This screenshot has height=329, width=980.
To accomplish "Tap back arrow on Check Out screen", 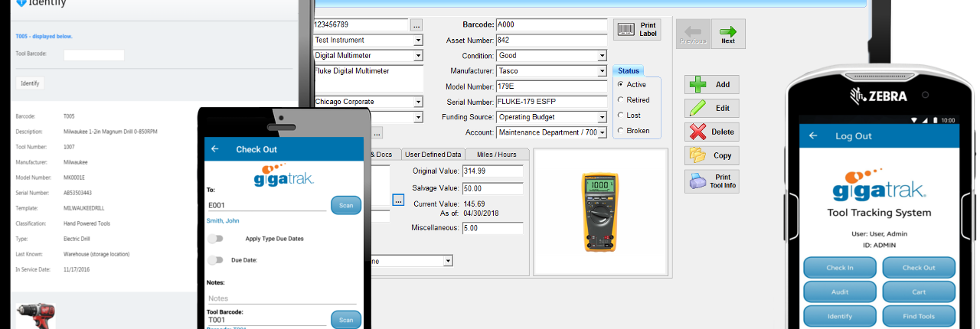I will [x=215, y=149].
